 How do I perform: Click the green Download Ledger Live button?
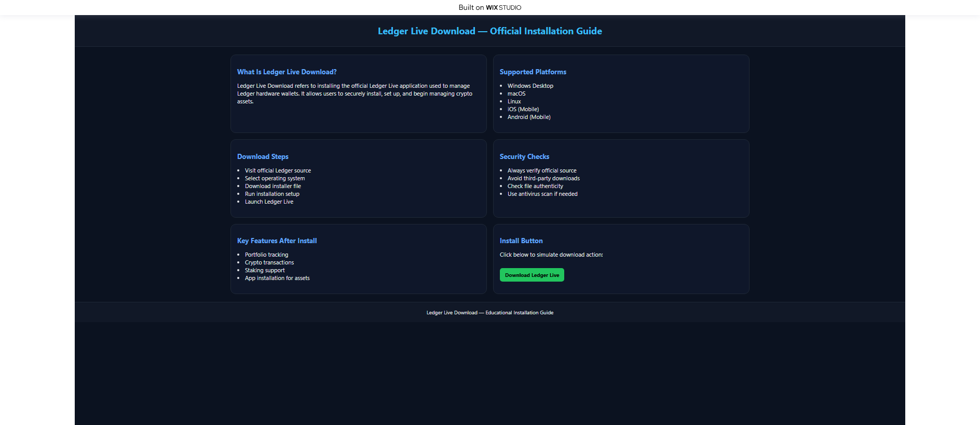532,275
